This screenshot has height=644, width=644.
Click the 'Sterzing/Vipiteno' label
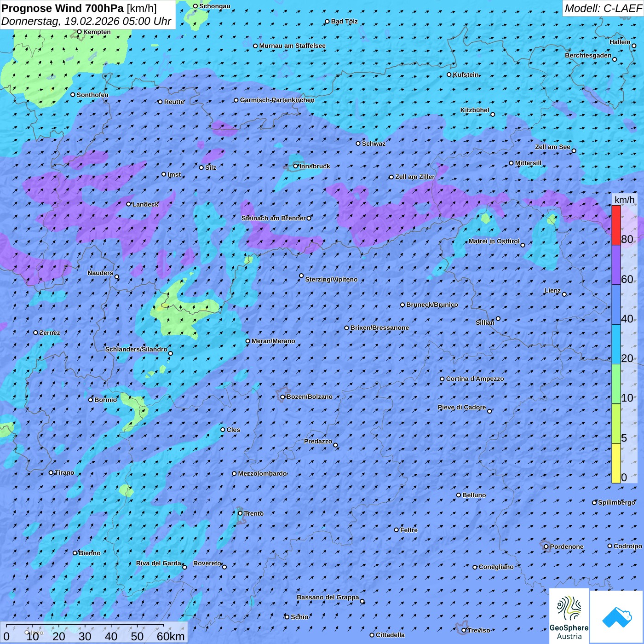click(x=331, y=279)
